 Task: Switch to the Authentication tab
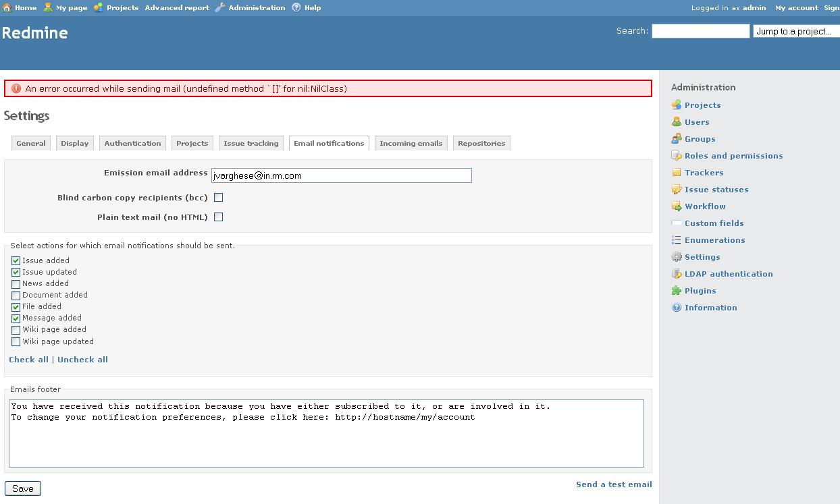(133, 143)
